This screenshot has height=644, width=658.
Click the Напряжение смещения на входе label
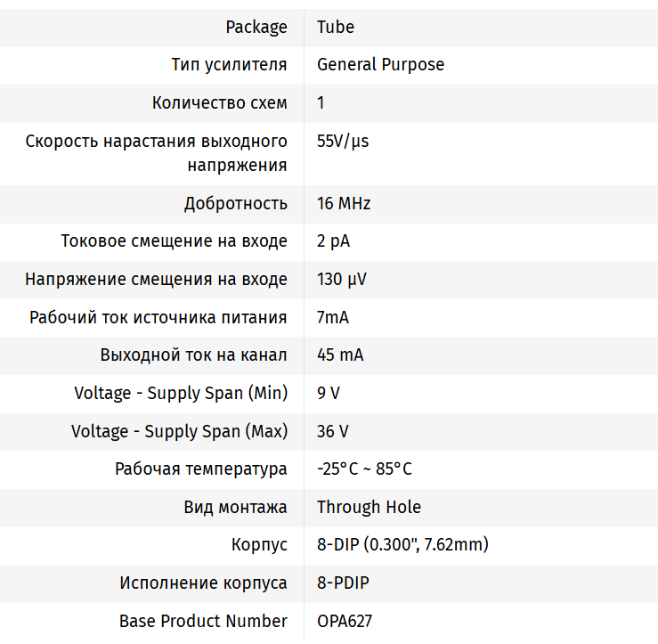pyautogui.click(x=156, y=279)
